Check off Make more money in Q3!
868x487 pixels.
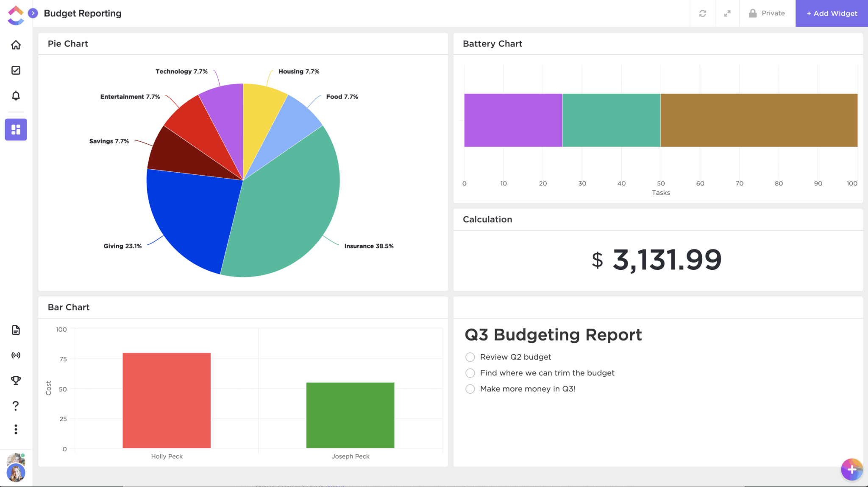pyautogui.click(x=470, y=389)
